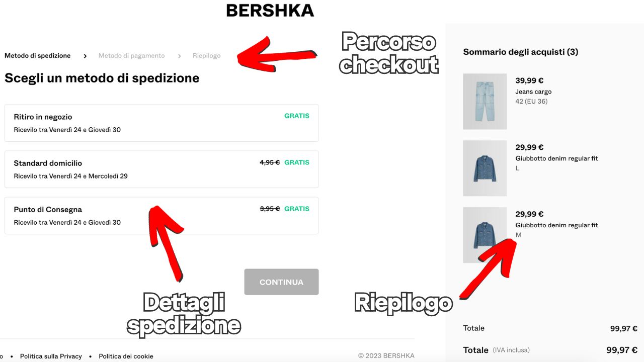Click the Sommario degli acquisti heading
Viewport: 644px width, 362px height.
(521, 52)
